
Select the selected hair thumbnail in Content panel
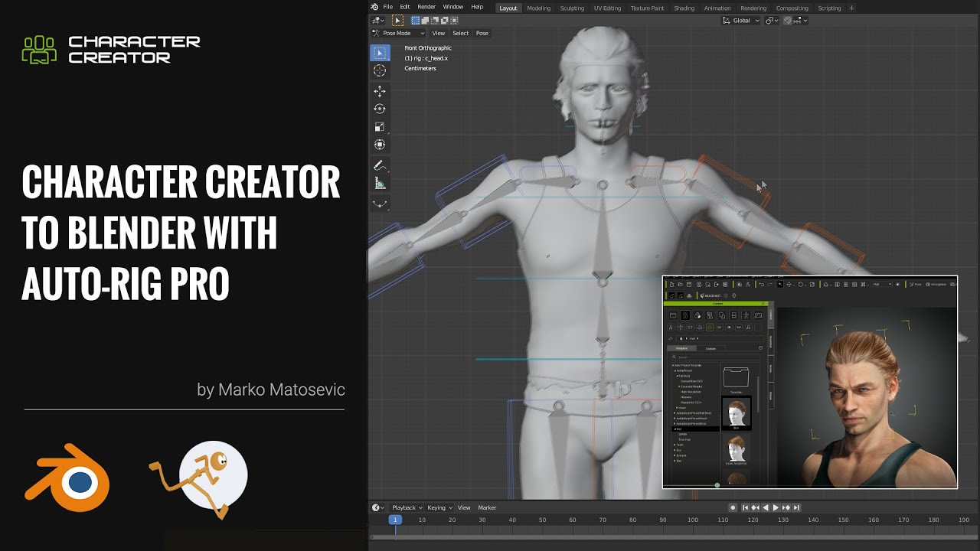point(737,414)
